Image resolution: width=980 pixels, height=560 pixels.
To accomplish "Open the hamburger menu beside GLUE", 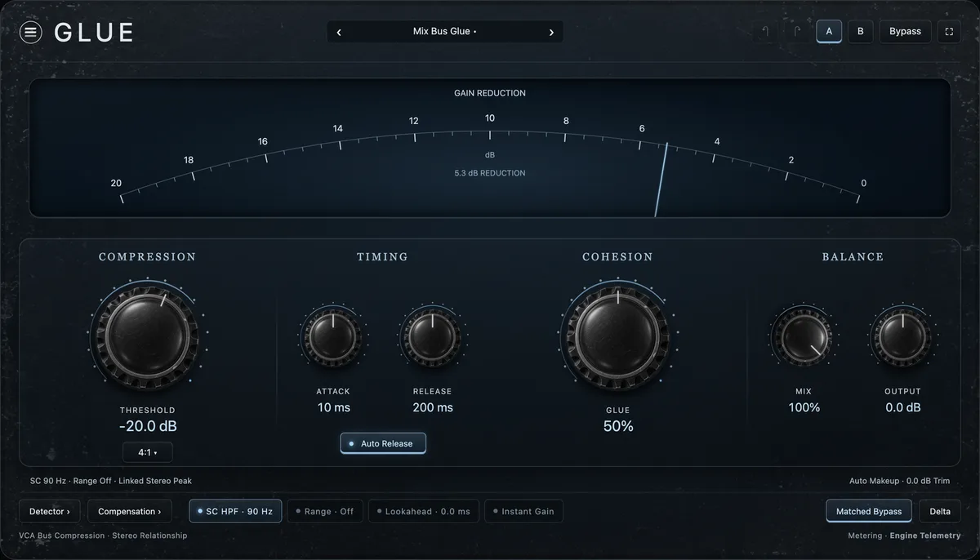I will pos(30,32).
